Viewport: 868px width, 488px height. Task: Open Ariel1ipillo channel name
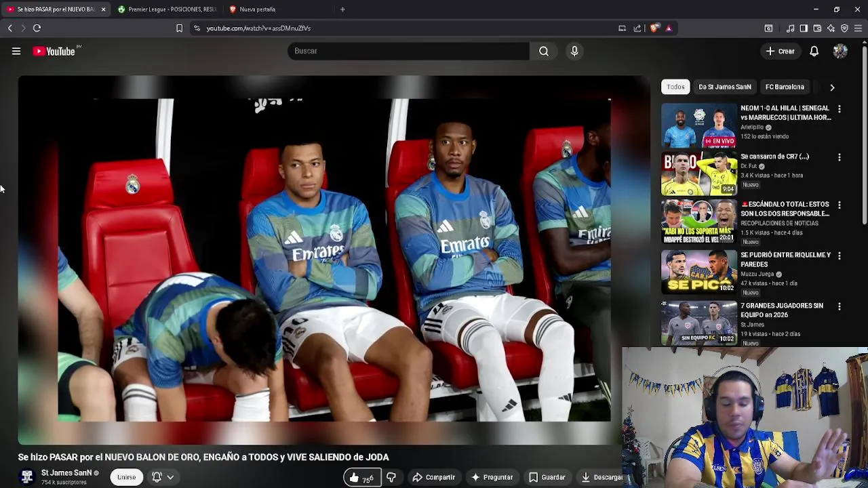pyautogui.click(x=752, y=127)
